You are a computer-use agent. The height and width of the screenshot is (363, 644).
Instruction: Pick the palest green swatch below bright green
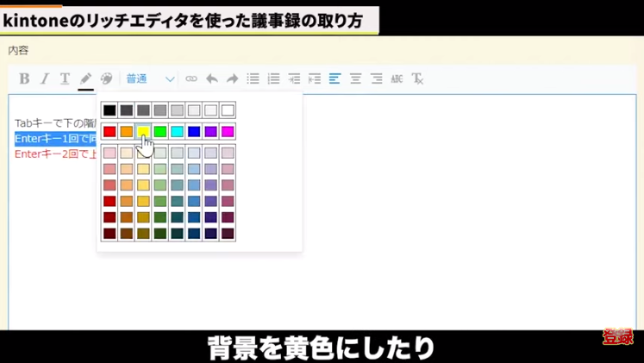[160, 153]
